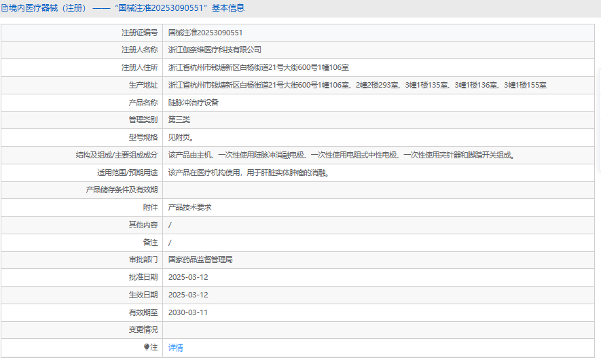
Task: Click the 结构及组成/主要组成成分 label
Action: pyautogui.click(x=117, y=156)
